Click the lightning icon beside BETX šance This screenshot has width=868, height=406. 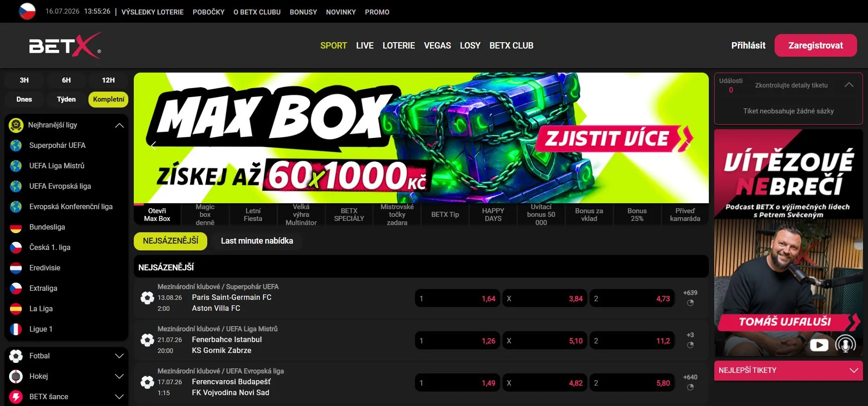[x=16, y=397]
